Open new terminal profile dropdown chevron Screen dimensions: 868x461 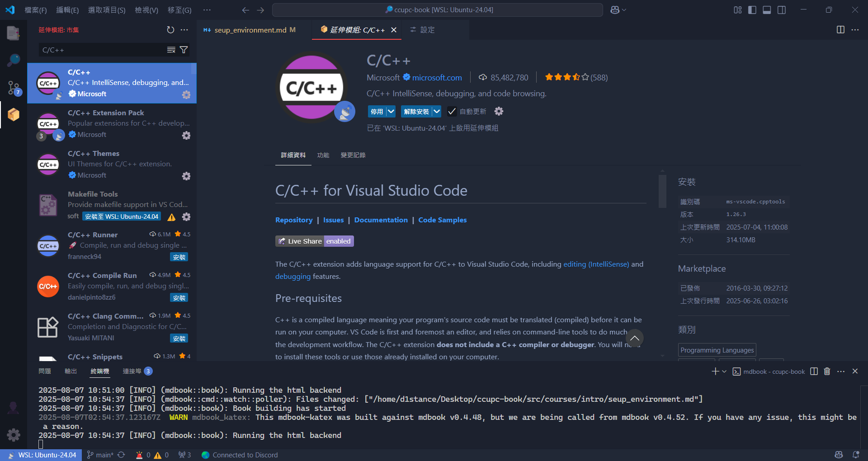pos(724,371)
